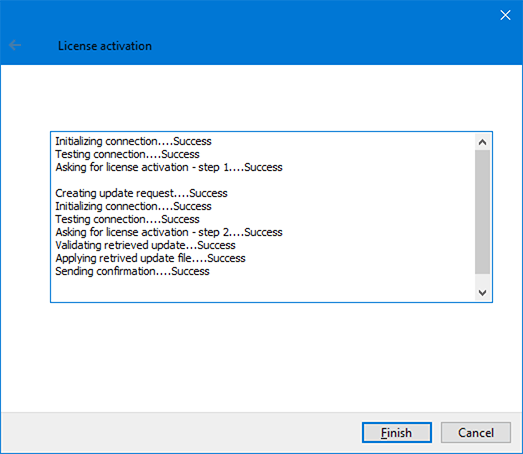Image resolution: width=523 pixels, height=454 pixels.
Task: Click 'Applying retrived update file....Success' line
Action: (x=150, y=258)
